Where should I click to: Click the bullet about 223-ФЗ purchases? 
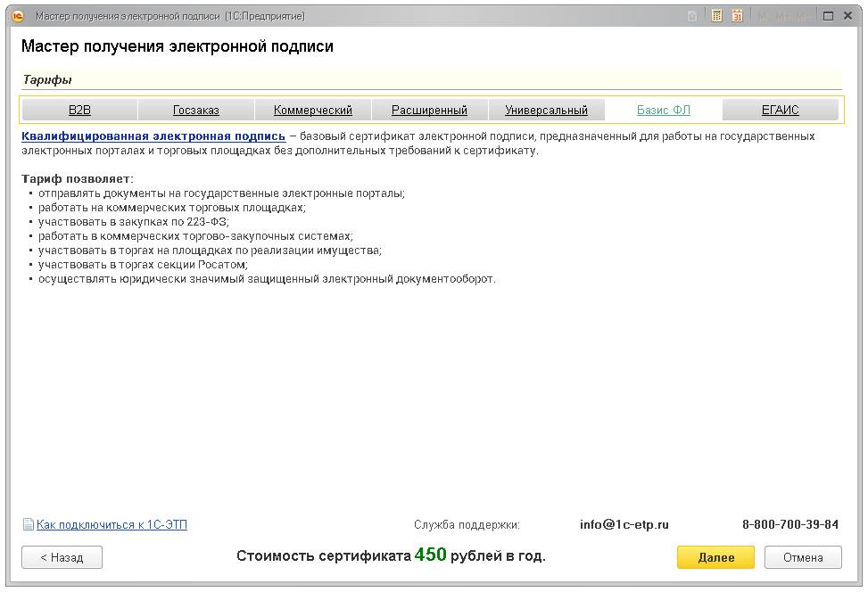pyautogui.click(x=134, y=222)
